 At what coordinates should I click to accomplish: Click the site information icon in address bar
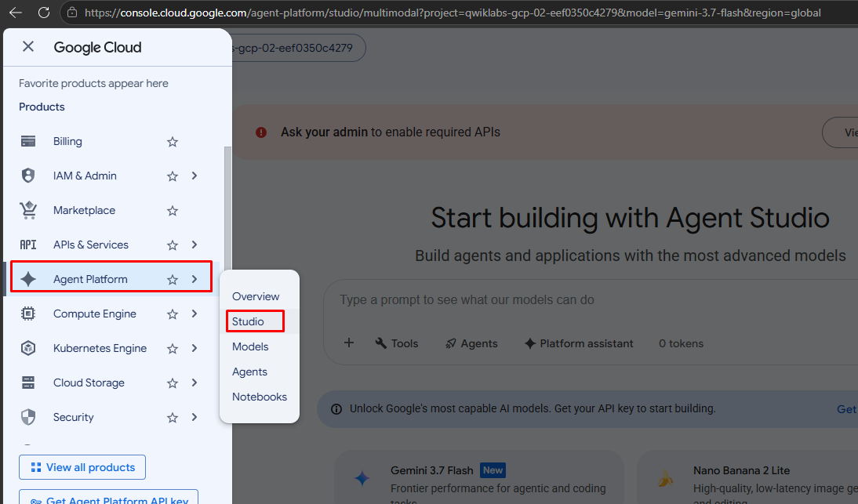click(71, 13)
